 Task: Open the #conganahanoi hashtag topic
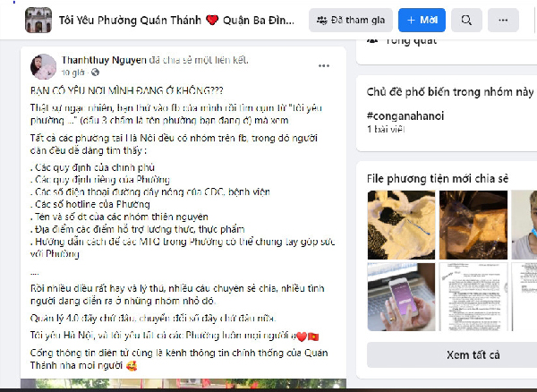coord(405,116)
